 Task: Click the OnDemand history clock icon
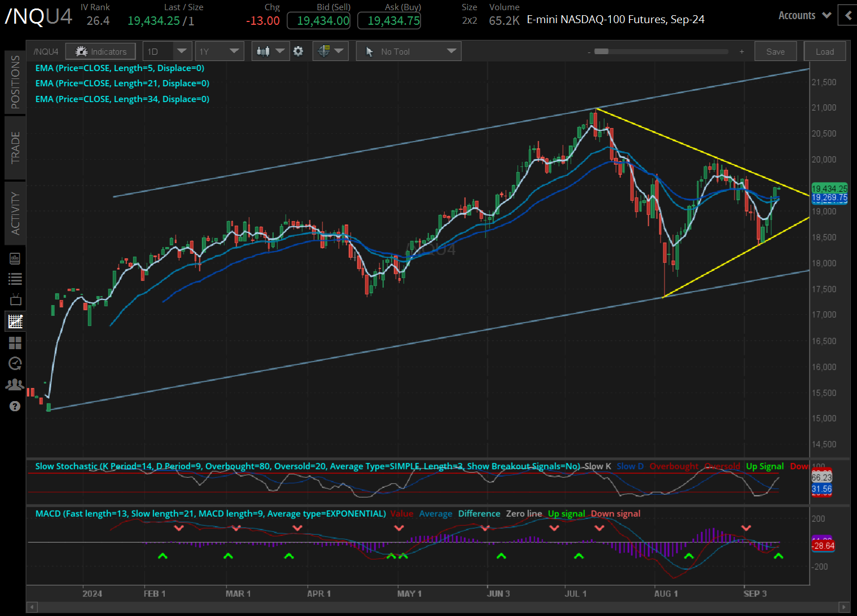[15, 363]
